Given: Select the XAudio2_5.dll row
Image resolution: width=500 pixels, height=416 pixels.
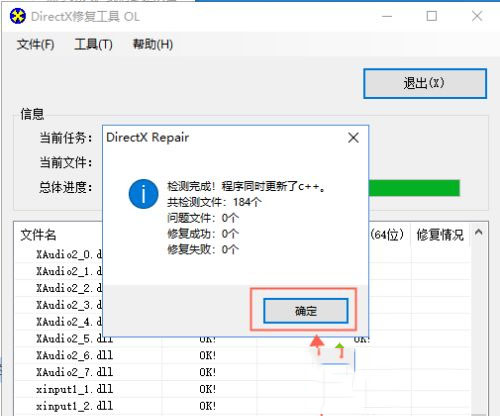Looking at the screenshot, I should tap(74, 340).
